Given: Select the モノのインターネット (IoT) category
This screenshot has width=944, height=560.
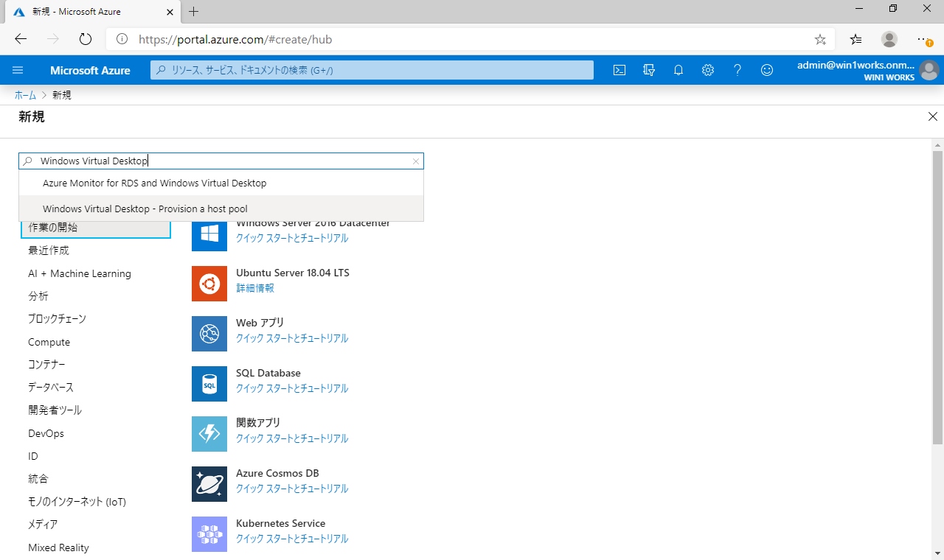Looking at the screenshot, I should pos(77,502).
